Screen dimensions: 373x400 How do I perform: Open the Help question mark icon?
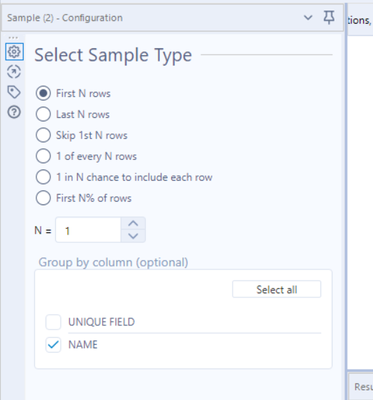click(x=14, y=112)
